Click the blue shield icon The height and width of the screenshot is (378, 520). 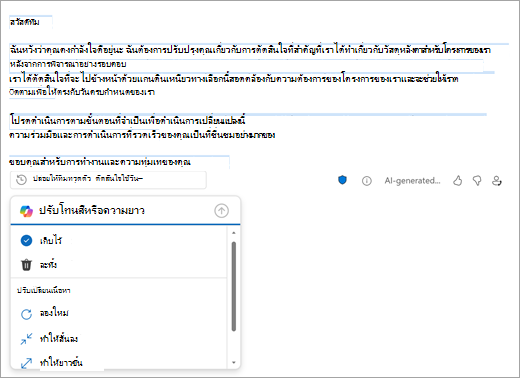(x=342, y=180)
